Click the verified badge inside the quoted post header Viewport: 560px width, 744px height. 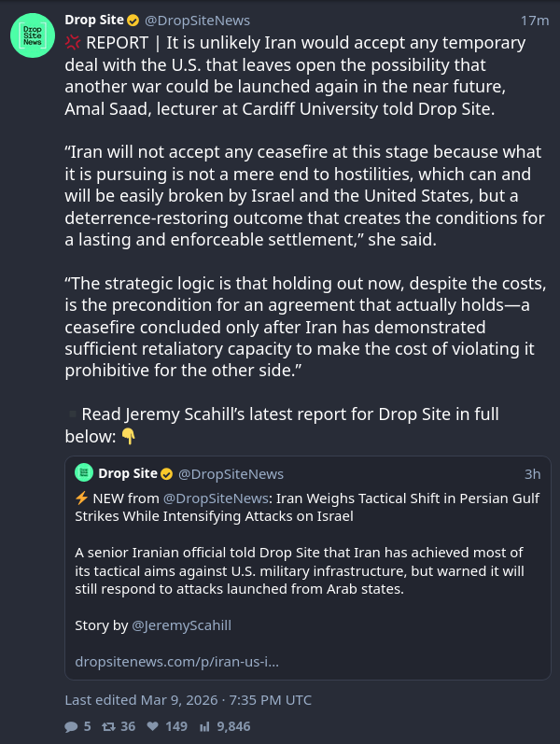[x=167, y=473]
